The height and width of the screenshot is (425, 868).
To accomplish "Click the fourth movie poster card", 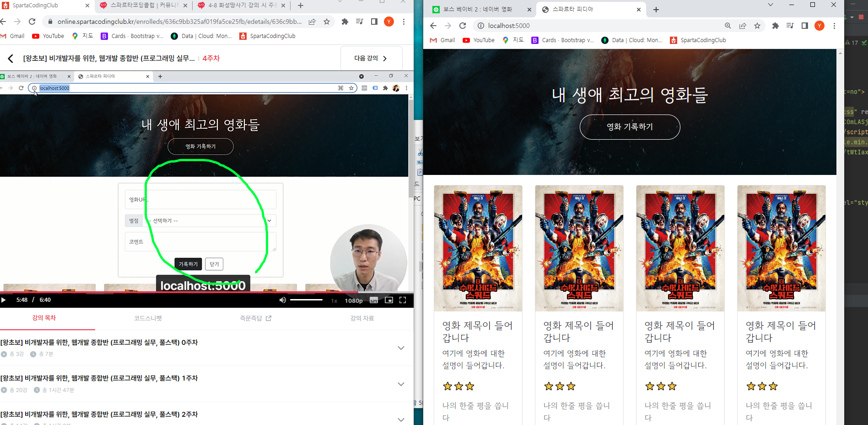I will (x=782, y=248).
